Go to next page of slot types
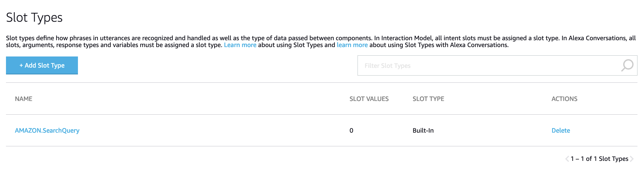The height and width of the screenshot is (170, 644). 632,159
